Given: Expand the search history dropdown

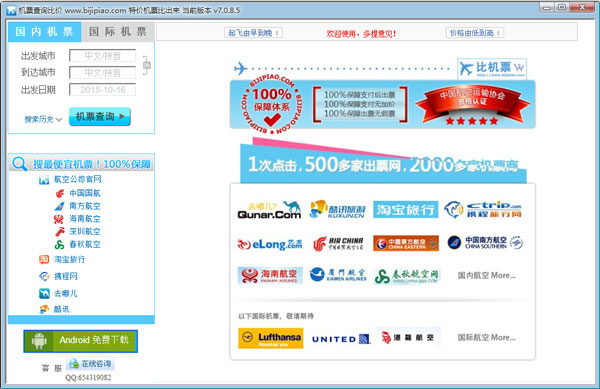Looking at the screenshot, I should [43, 119].
